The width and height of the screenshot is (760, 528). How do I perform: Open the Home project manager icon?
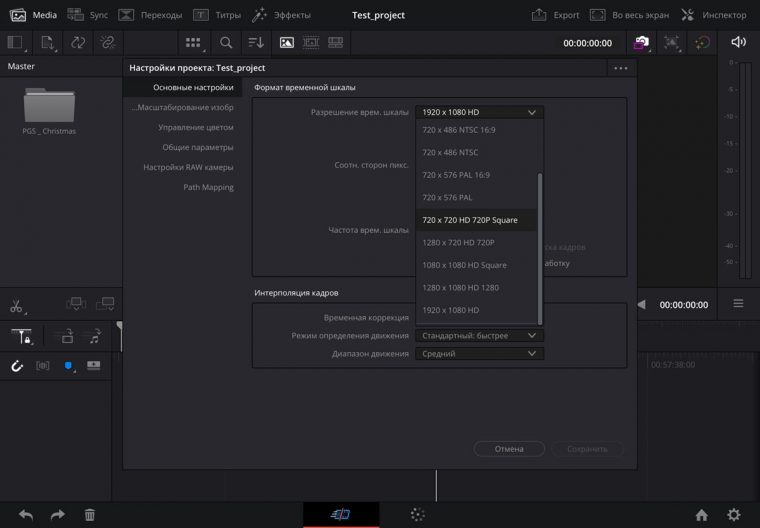(701, 514)
